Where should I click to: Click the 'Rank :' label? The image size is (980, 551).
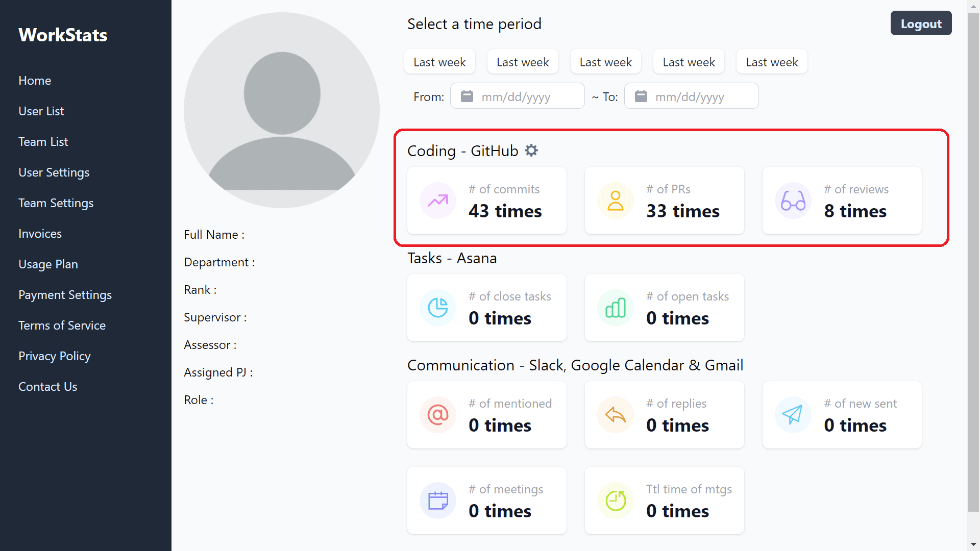point(200,290)
